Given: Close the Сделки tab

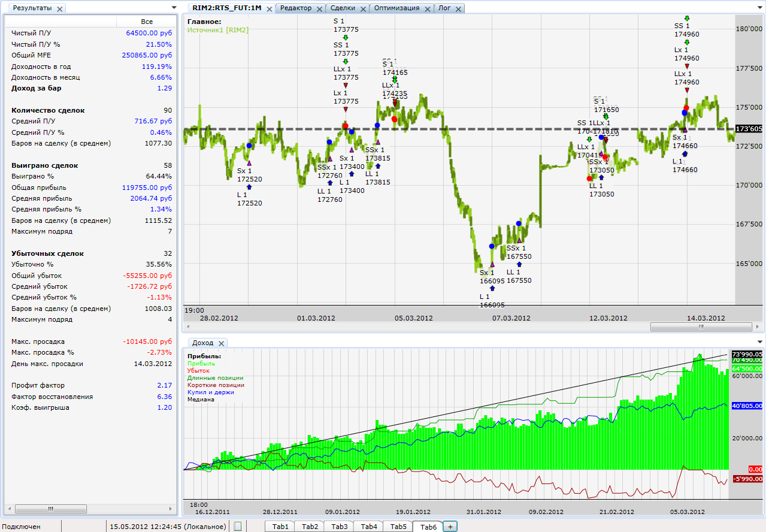Looking at the screenshot, I should [x=364, y=8].
